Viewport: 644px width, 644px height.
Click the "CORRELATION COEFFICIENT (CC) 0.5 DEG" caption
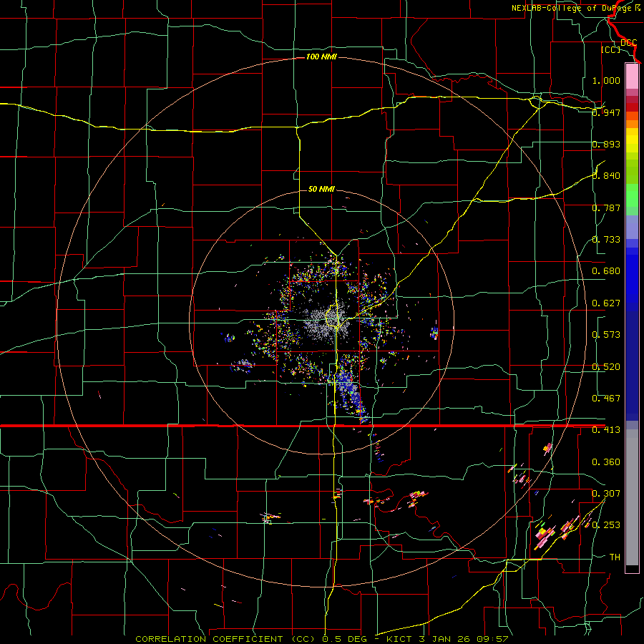point(251,639)
